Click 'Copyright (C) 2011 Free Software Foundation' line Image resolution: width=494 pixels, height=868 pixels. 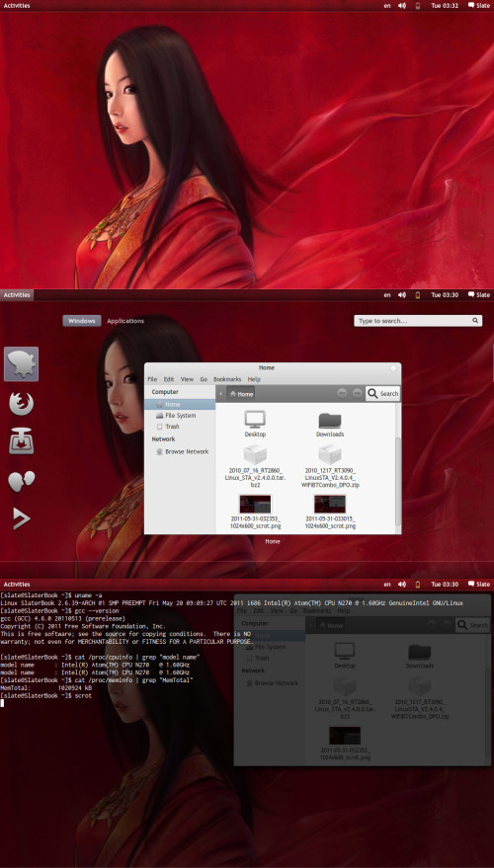[82, 625]
